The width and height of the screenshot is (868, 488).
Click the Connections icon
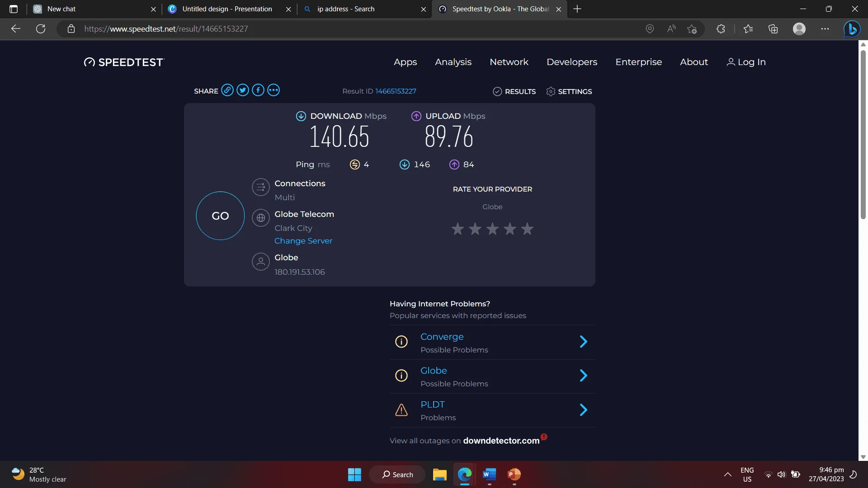pos(261,187)
